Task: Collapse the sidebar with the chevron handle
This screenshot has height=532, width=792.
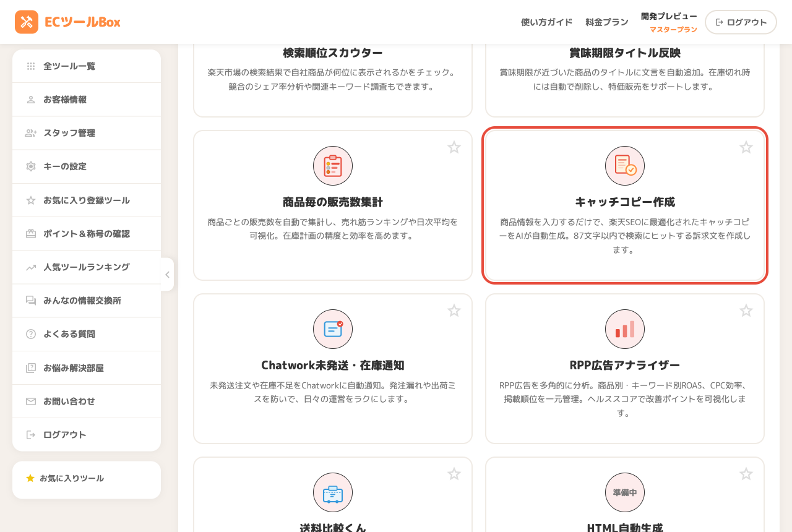Action: click(167, 275)
